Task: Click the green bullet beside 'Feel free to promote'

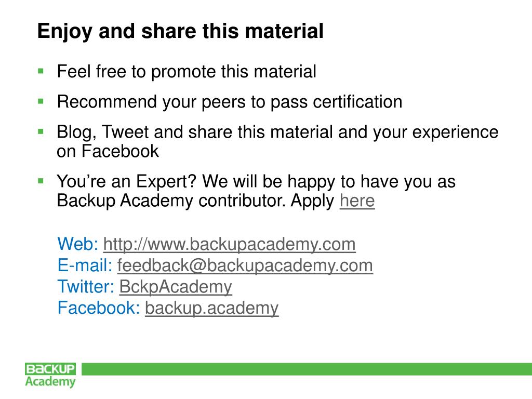Action: [x=41, y=71]
